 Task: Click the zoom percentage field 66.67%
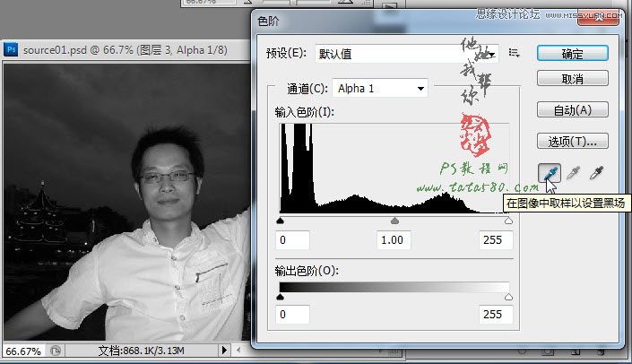[23, 351]
